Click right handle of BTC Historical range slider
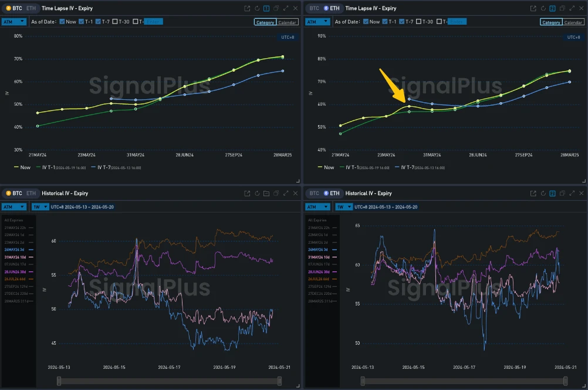The height and width of the screenshot is (390, 588). 279,381
